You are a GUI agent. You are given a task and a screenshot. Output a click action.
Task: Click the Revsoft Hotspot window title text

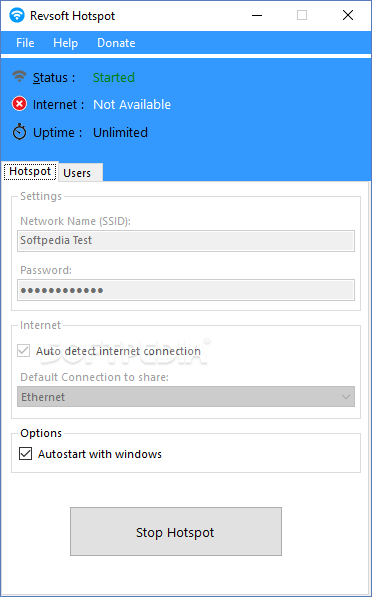(72, 16)
